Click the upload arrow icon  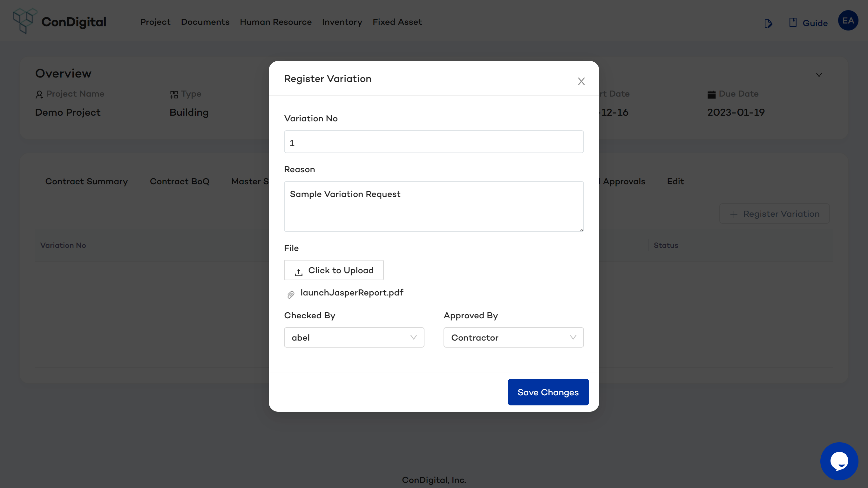(x=299, y=272)
